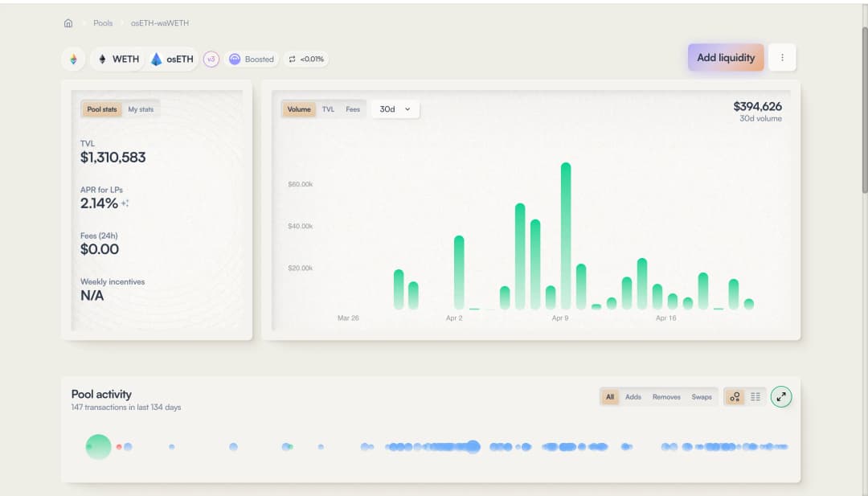Screen dimensions: 868x496
Task: Click the large green bubble in pool activity
Action: (98, 446)
